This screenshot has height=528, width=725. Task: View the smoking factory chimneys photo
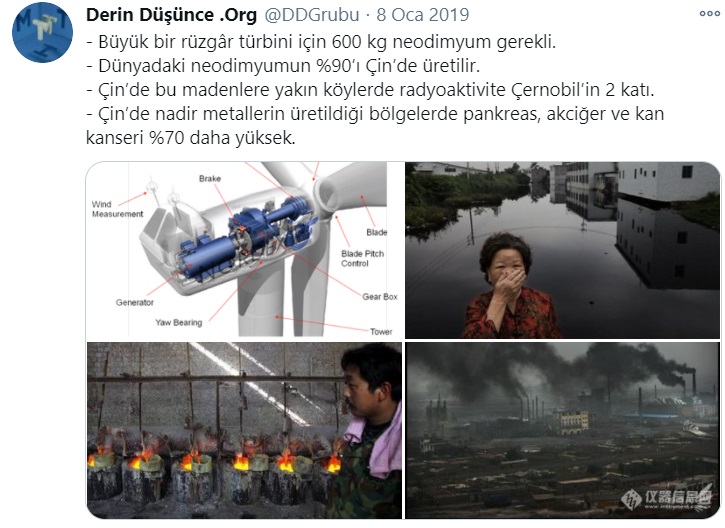coord(563,430)
